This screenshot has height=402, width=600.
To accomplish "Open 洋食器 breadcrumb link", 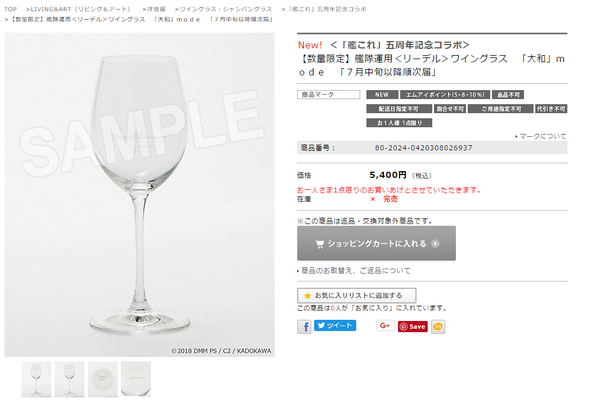I will [157, 9].
